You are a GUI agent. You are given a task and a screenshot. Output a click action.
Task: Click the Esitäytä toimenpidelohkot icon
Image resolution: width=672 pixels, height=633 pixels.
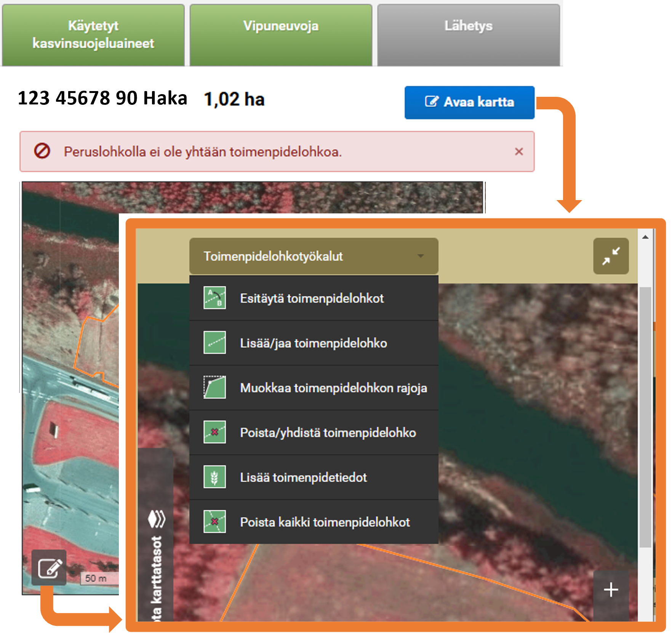(x=214, y=298)
